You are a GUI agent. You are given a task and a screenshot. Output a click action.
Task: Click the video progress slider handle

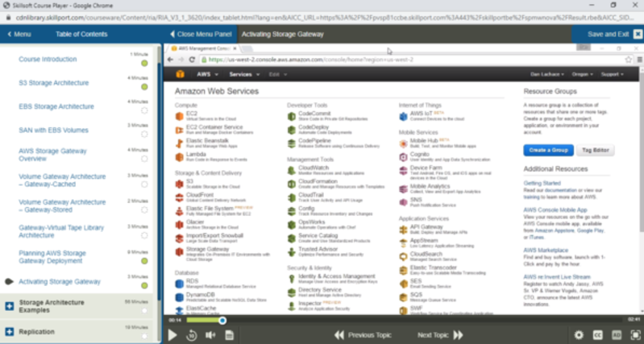[222, 320]
